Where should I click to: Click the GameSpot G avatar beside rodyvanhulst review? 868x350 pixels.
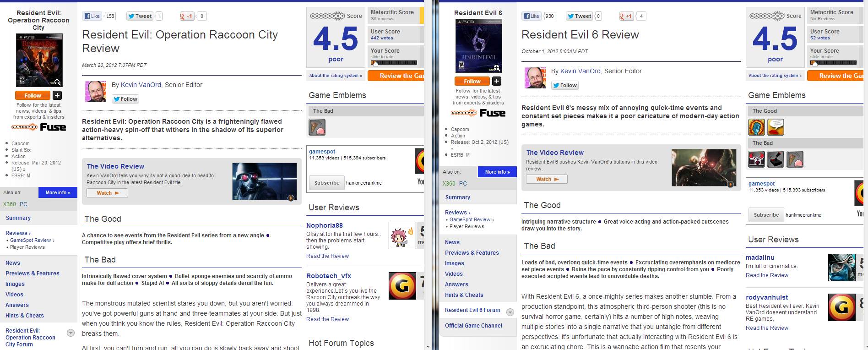point(842,307)
